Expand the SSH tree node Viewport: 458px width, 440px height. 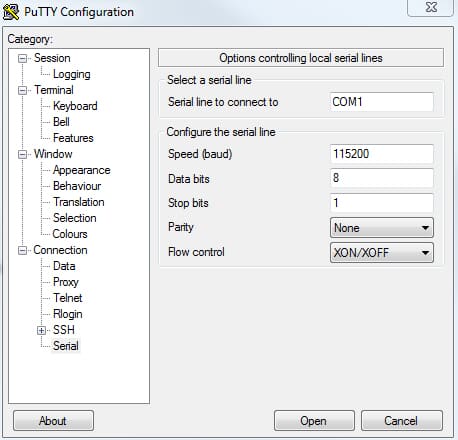41,330
